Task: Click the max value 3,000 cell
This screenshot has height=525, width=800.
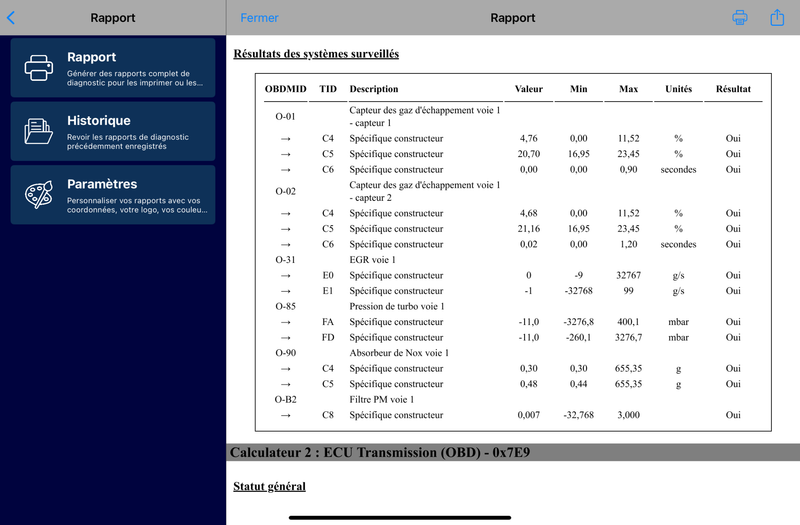Action: [629, 415]
